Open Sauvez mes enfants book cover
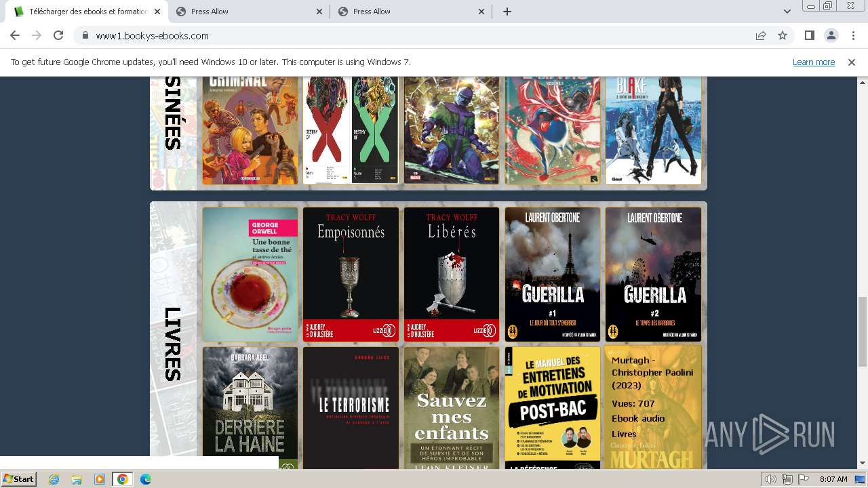 click(x=452, y=408)
